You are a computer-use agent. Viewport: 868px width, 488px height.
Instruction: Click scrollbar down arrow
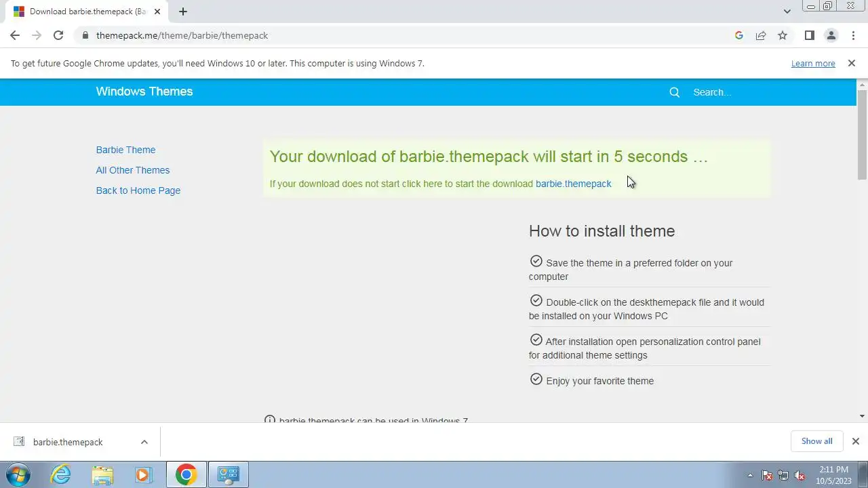[863, 416]
